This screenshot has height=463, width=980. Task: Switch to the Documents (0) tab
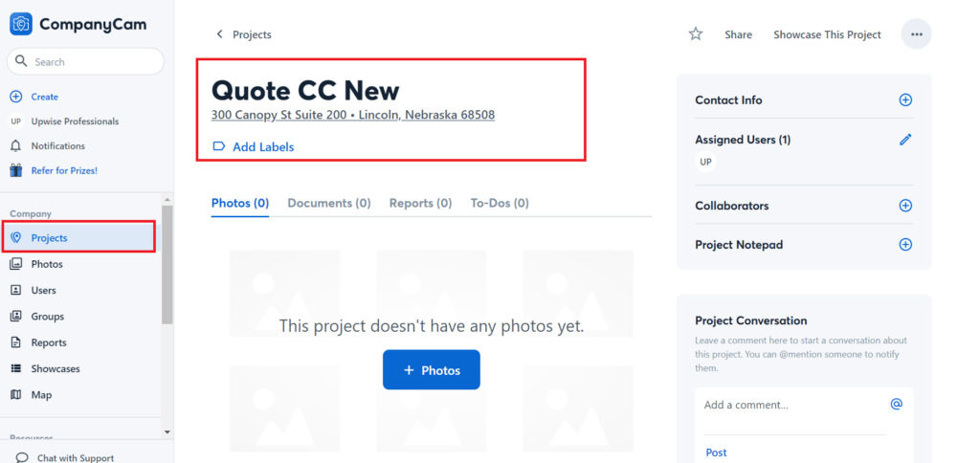point(329,203)
